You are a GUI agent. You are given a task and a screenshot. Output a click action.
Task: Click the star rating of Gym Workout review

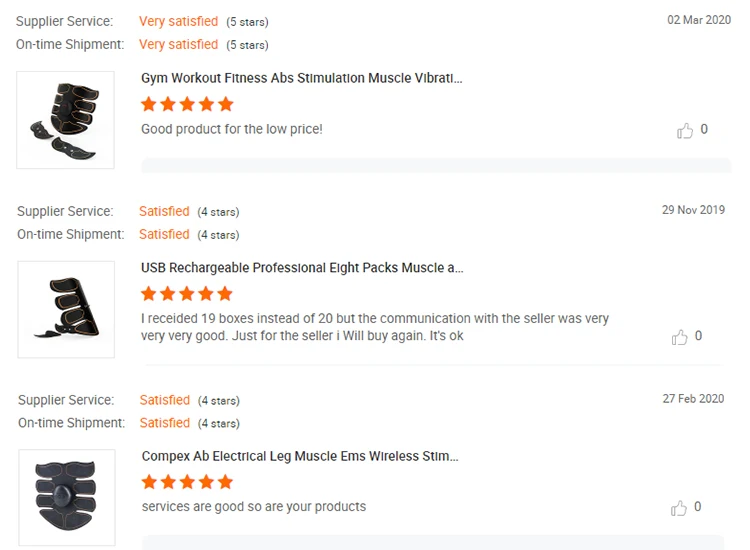(187, 104)
